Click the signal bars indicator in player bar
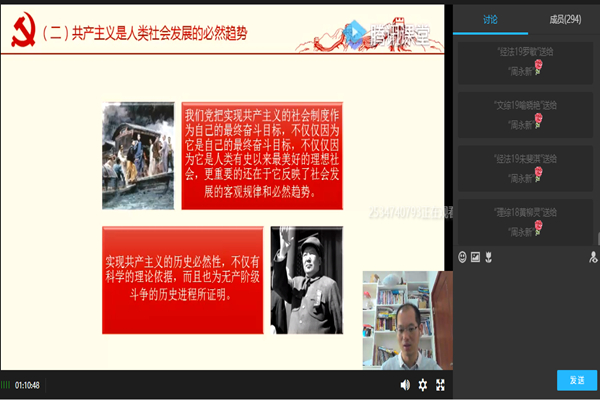 (x=6, y=385)
